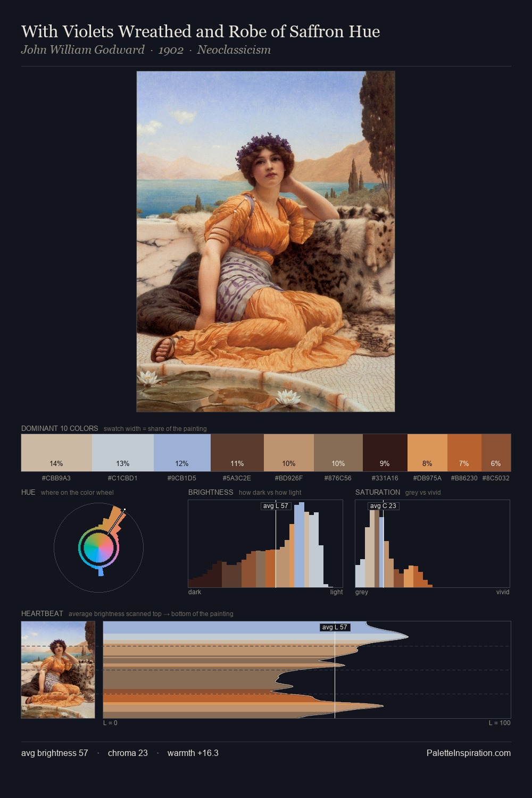Viewport: 532px width, 798px height.
Task: Click the avg C 23 label in Saturation chart
Action: tap(383, 506)
